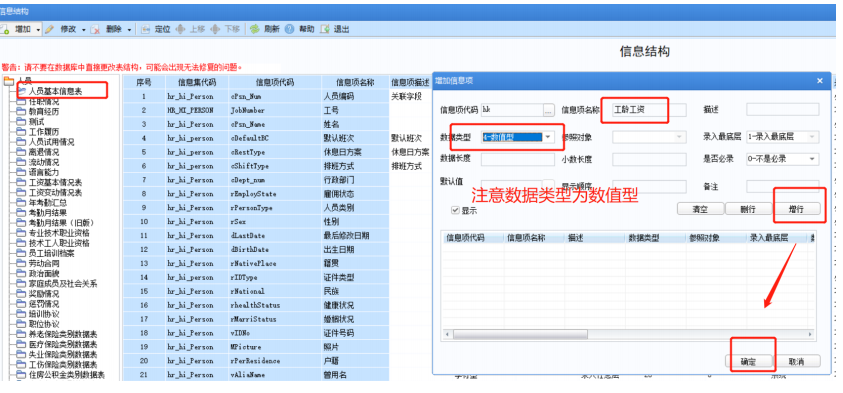
Task: Click the 上移 (Move up) toolbar button
Action: pyautogui.click(x=190, y=29)
